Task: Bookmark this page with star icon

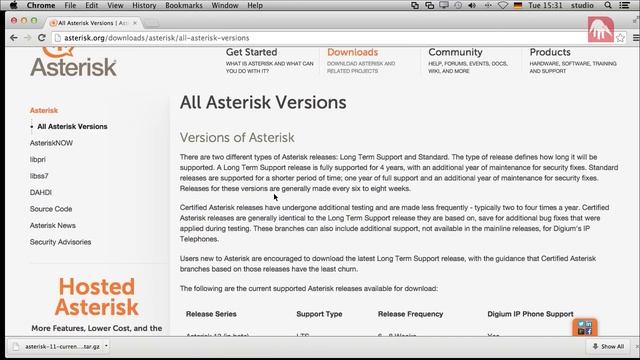Action: [x=620, y=38]
